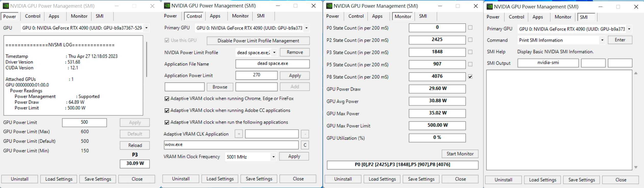Toggle P0 State Count checkbox

470,28
